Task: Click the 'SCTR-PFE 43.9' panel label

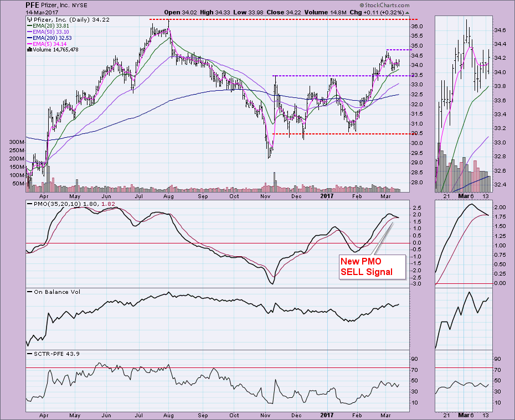Action: (x=56, y=354)
